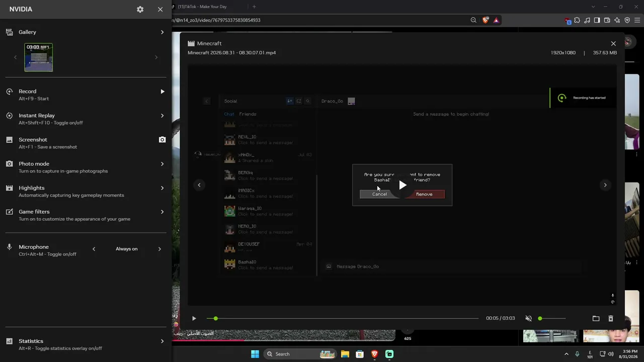Expand Instant Replay options
Image resolution: width=644 pixels, height=362 pixels.
162,116
